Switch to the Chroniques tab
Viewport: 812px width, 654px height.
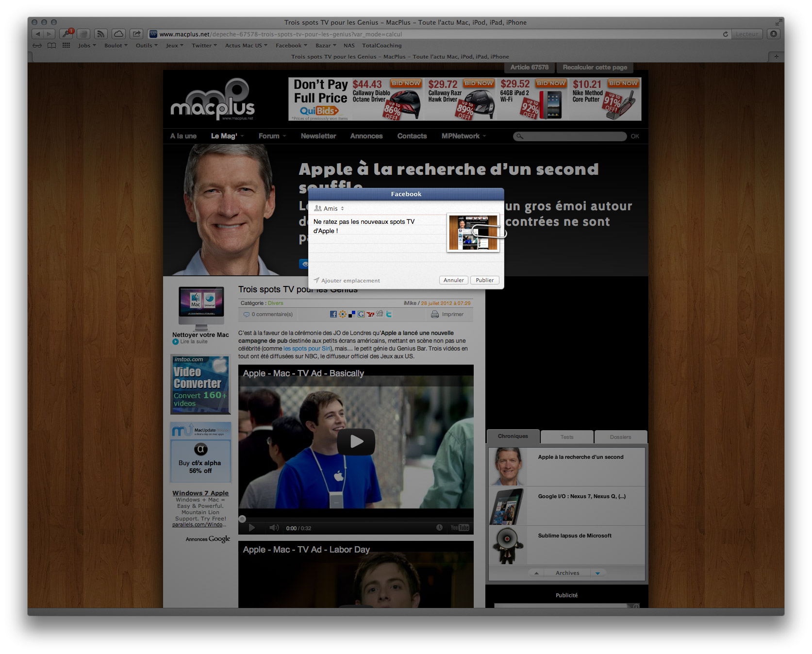[513, 436]
